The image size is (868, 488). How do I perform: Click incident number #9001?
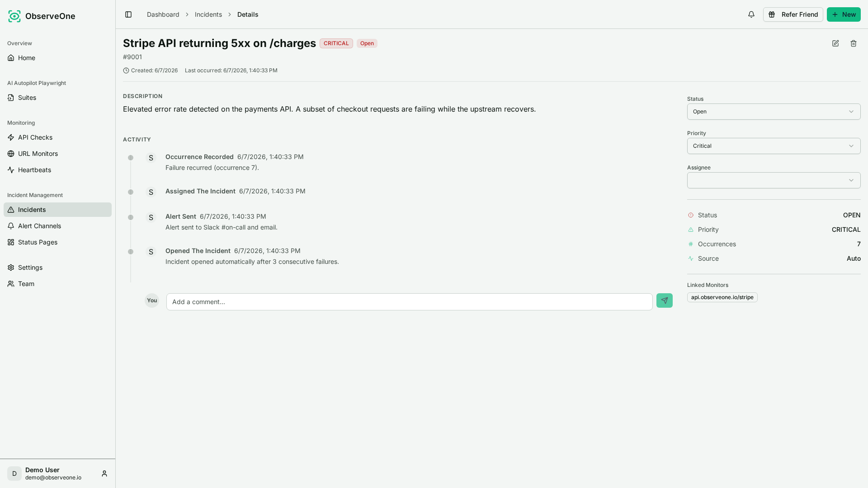(x=132, y=57)
